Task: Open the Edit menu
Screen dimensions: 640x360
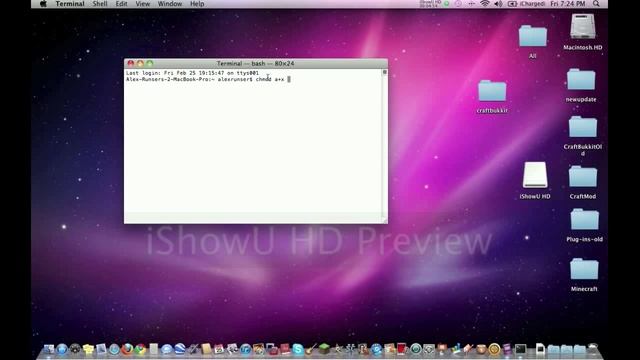Action: tap(121, 4)
